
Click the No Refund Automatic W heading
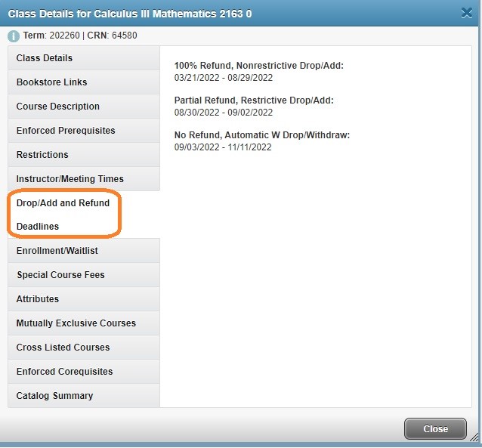coord(261,135)
